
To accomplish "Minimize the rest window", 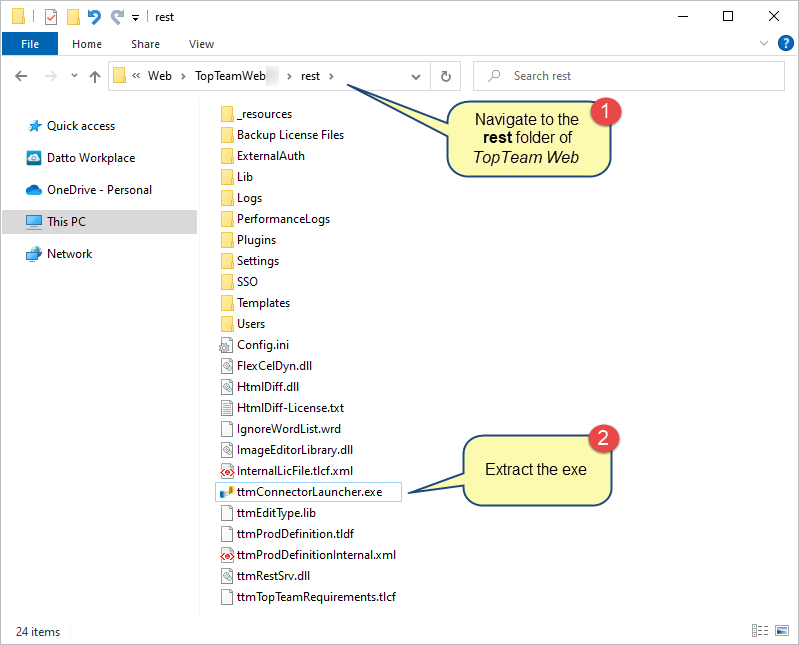I will (x=683, y=16).
